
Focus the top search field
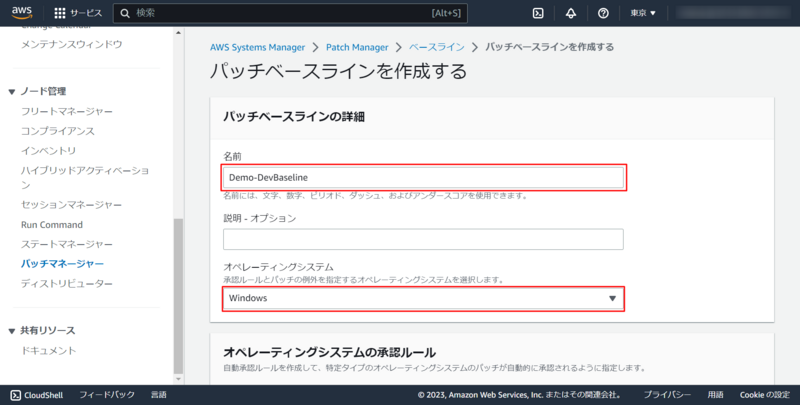tap(290, 13)
